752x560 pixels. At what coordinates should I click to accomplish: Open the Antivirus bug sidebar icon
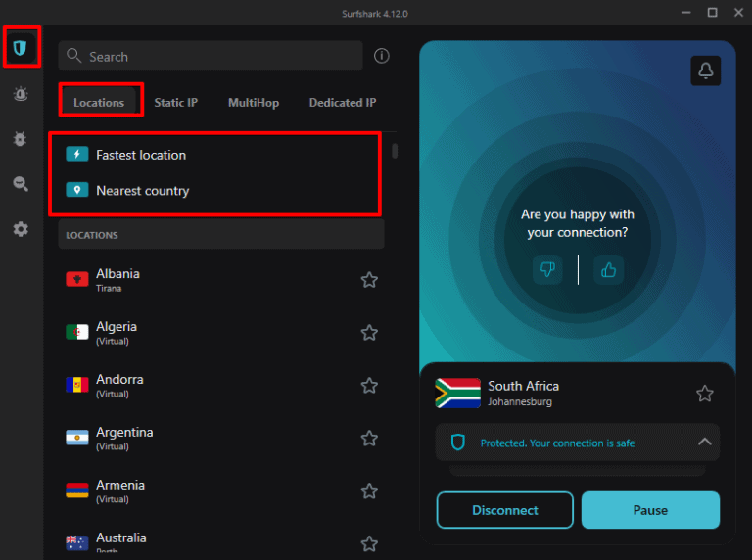point(21,139)
